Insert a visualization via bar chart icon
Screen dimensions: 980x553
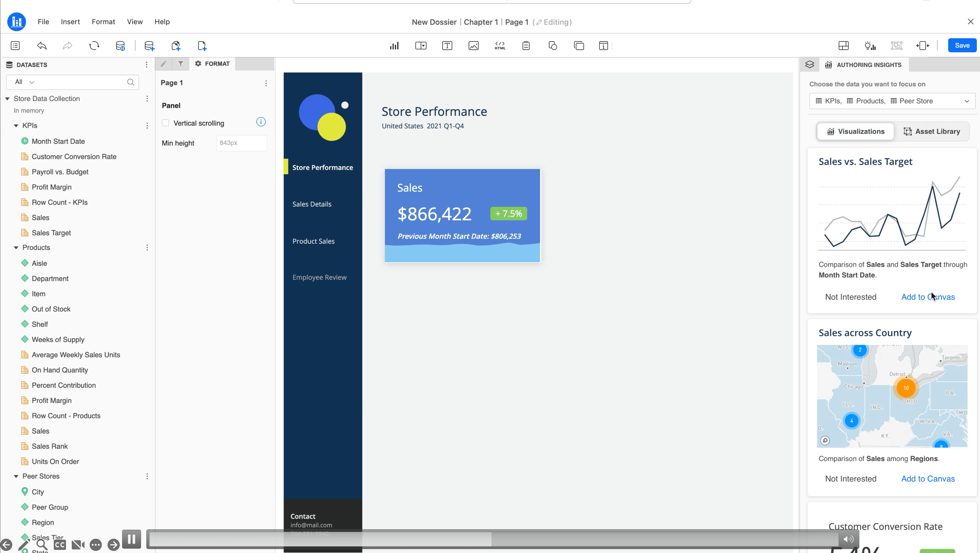(394, 46)
